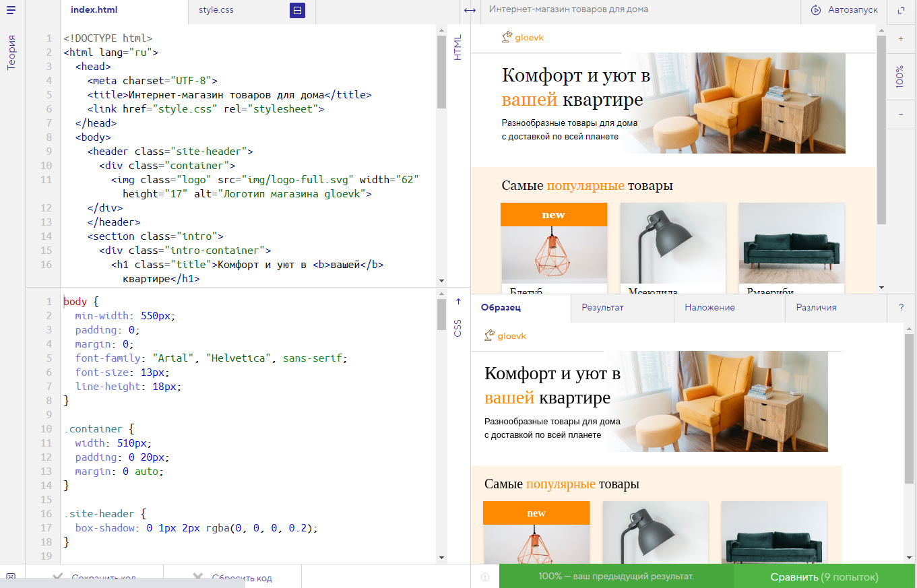Switch to the style.css tab

(216, 10)
